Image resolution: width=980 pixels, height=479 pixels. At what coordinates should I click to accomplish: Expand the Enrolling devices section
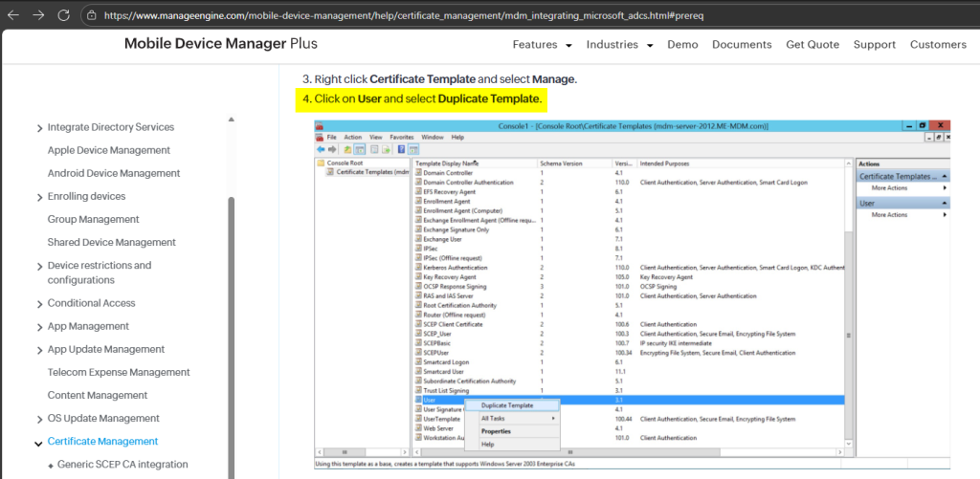[39, 197]
